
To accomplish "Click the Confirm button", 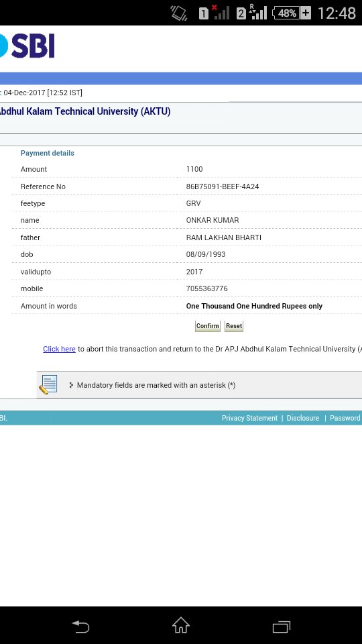I will pos(208,326).
